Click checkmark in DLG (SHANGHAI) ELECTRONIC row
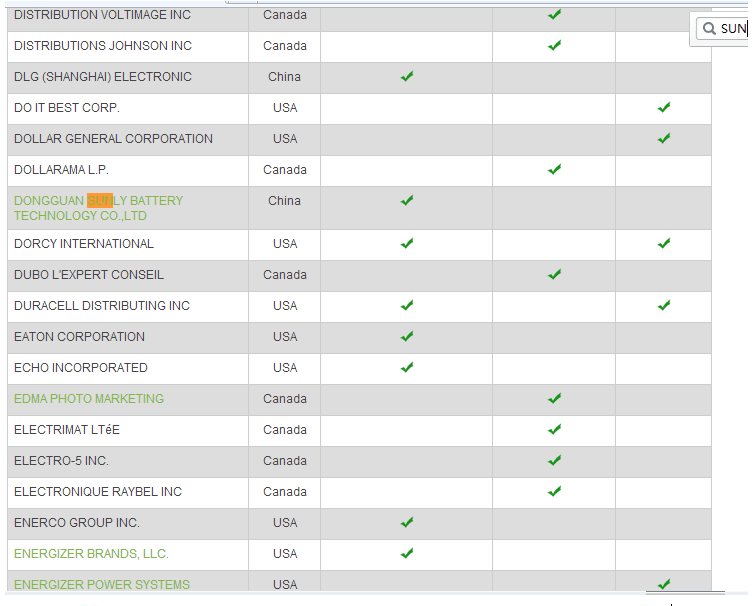The image size is (754, 606). tap(407, 77)
